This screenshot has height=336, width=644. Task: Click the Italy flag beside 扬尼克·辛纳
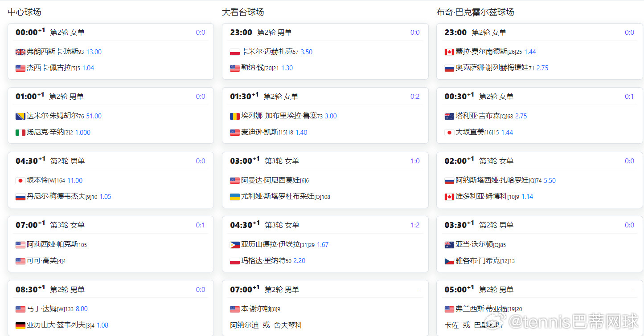pos(20,132)
